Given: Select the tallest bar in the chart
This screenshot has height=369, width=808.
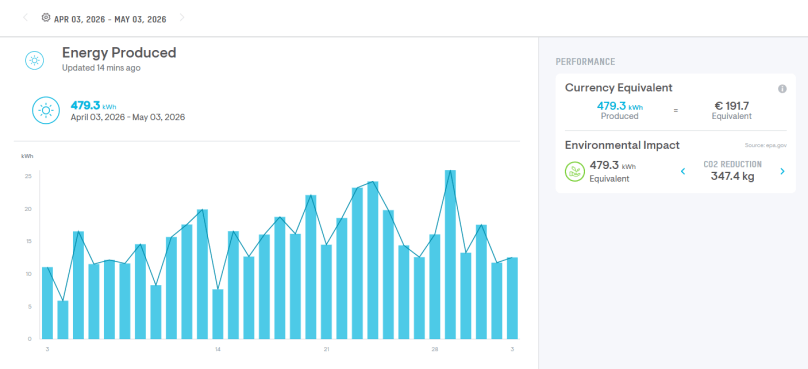Looking at the screenshot, I should (450, 254).
